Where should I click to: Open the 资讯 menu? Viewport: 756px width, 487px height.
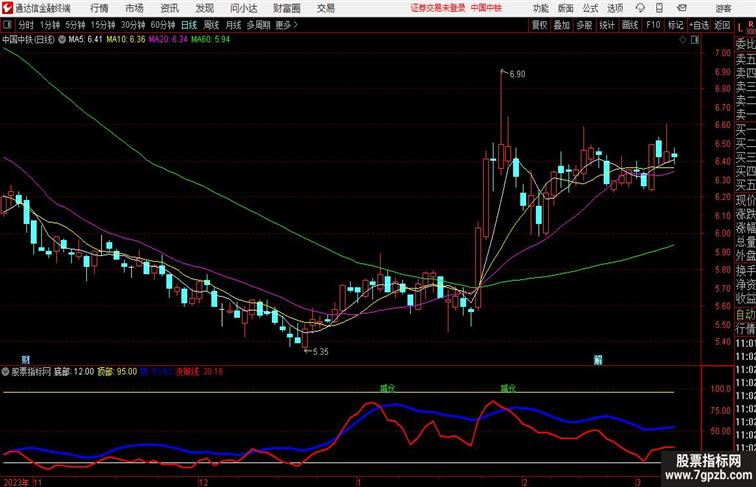click(169, 8)
